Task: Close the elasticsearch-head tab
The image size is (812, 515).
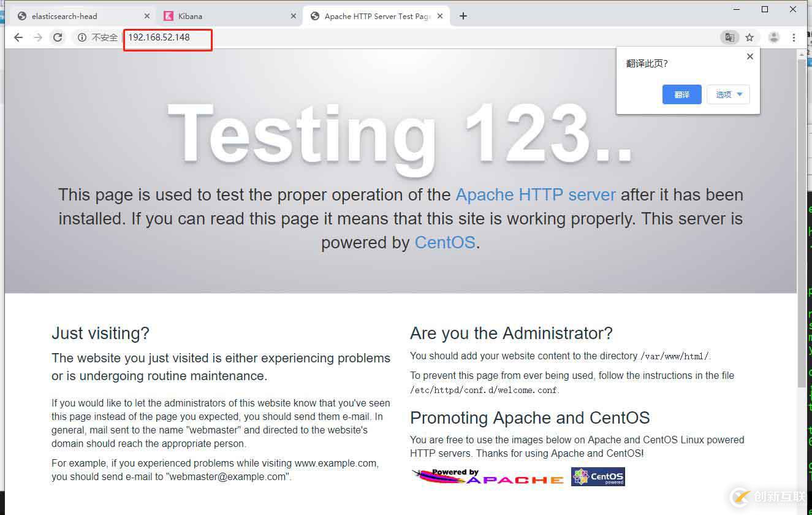Action: tap(146, 16)
